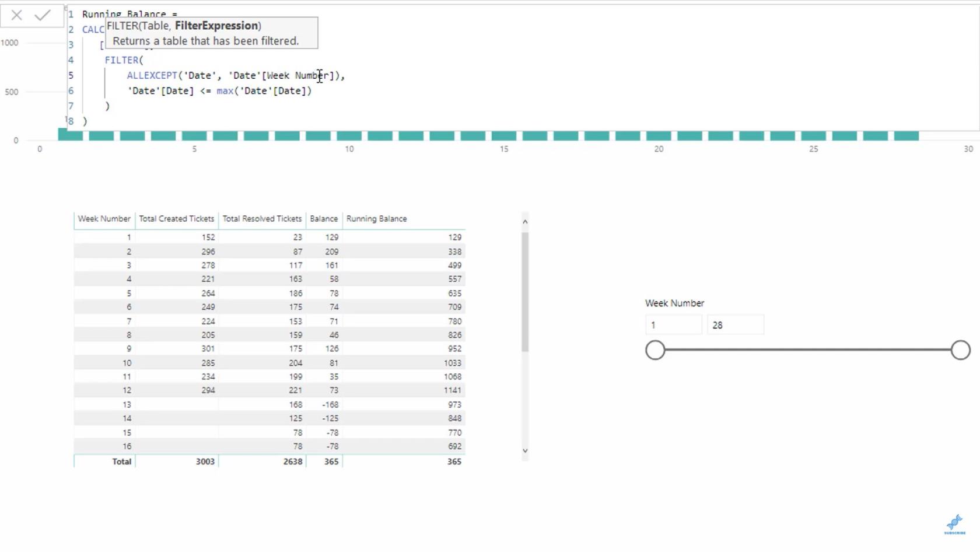Click the subscribe DNA logo icon
The height and width of the screenshot is (552, 980).
pos(955,524)
